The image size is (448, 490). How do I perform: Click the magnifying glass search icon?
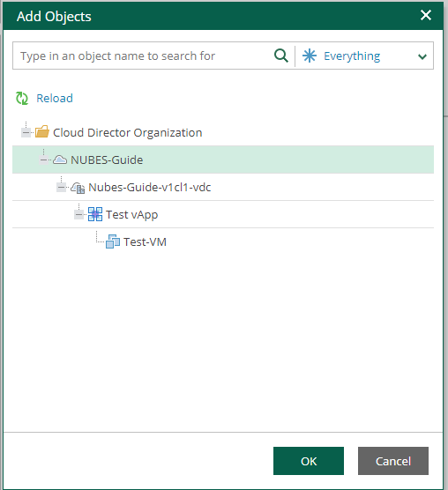point(280,56)
